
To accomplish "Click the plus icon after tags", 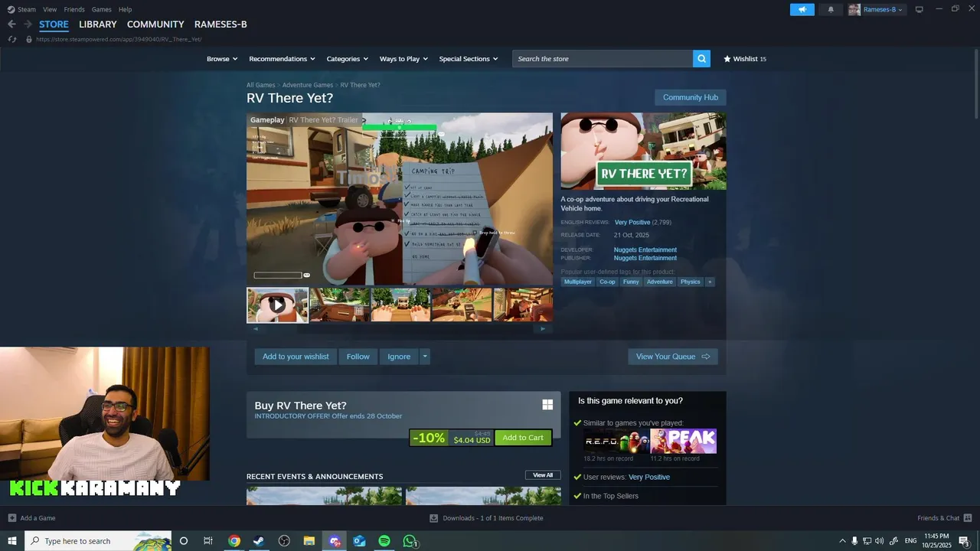I will pyautogui.click(x=710, y=282).
